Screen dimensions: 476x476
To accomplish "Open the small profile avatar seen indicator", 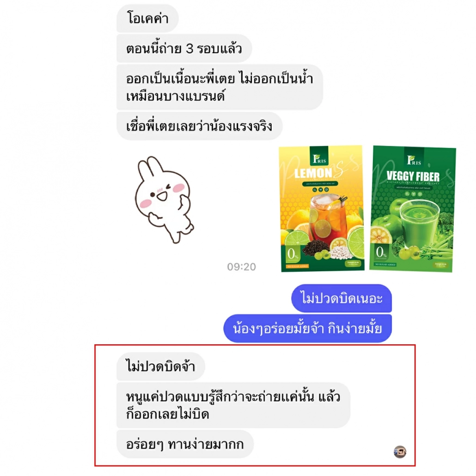I will click(400, 452).
